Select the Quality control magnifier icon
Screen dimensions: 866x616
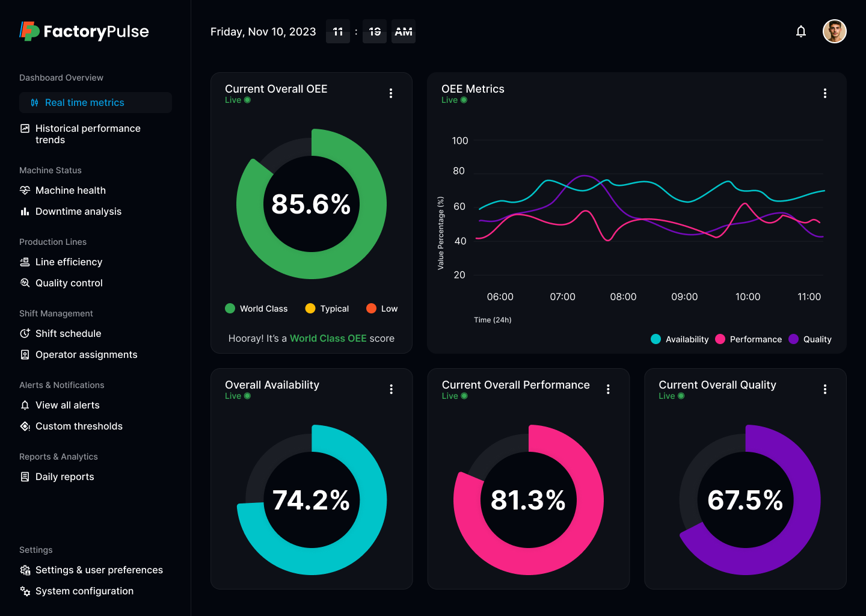(x=25, y=283)
